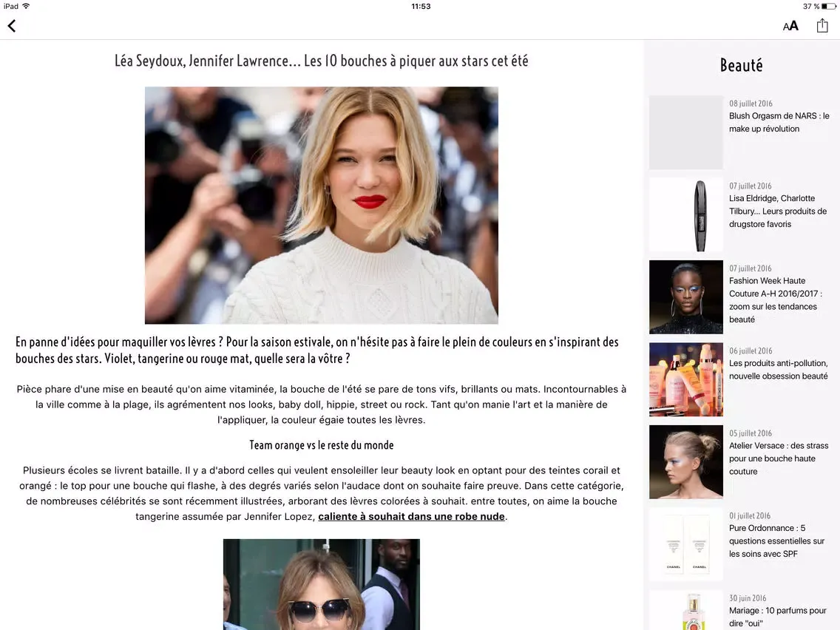
Task: Open the main photo of blonde woman
Action: (x=322, y=205)
